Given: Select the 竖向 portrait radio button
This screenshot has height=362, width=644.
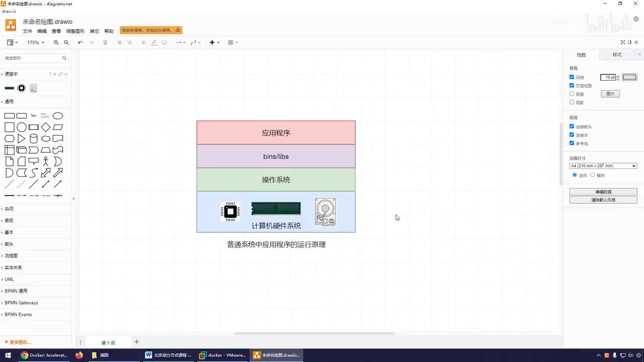Looking at the screenshot, I should (x=575, y=175).
